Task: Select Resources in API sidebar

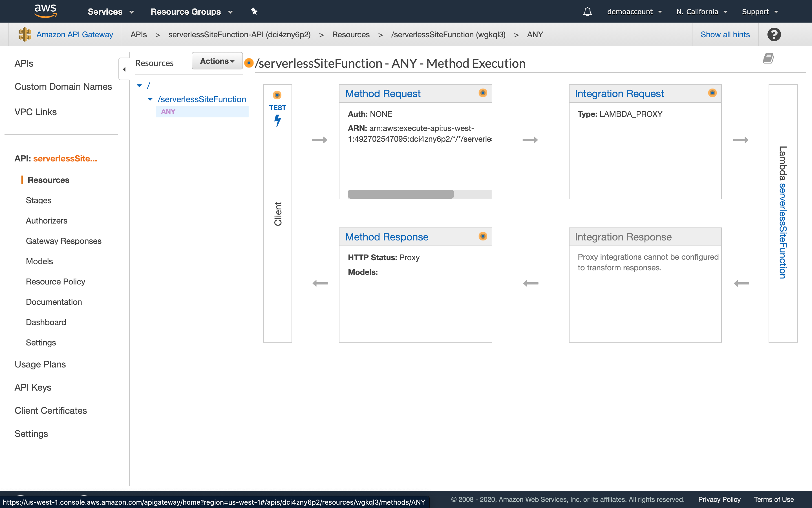Action: coord(48,180)
